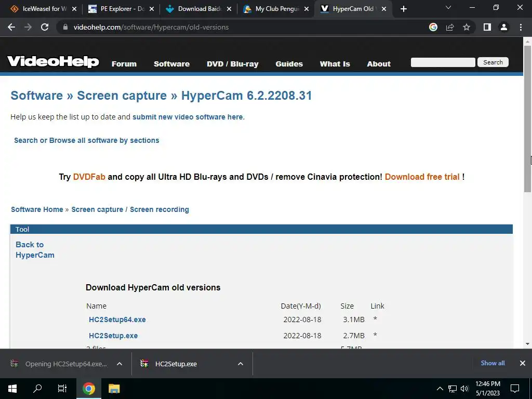The width and height of the screenshot is (532, 399).
Task: Close the Download Baidu tab
Action: (x=229, y=9)
